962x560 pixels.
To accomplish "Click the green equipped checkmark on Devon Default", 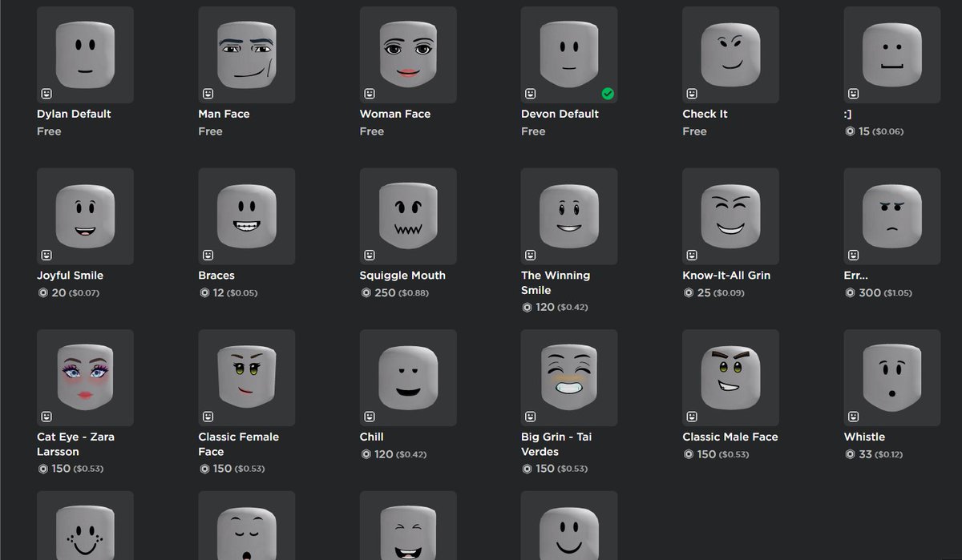I will pyautogui.click(x=608, y=94).
